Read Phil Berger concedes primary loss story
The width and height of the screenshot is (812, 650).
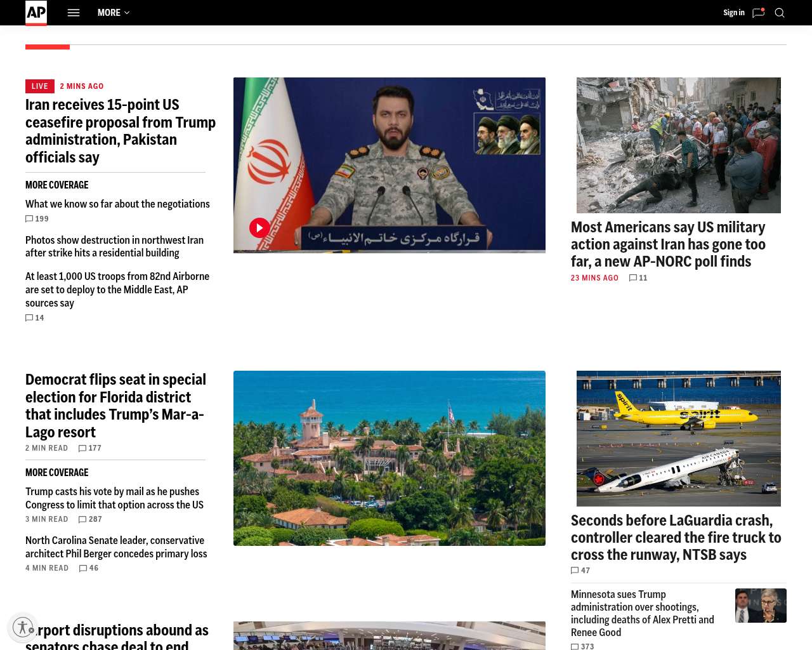(x=116, y=547)
